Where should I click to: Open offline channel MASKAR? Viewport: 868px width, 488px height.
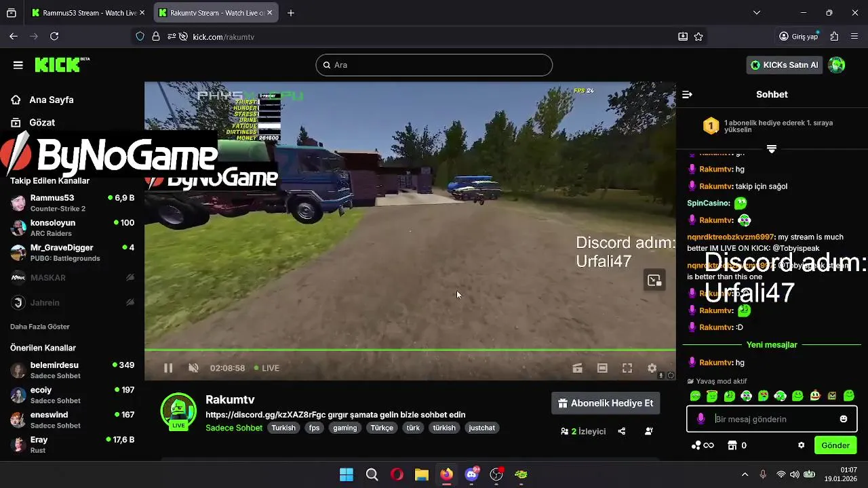click(72, 278)
